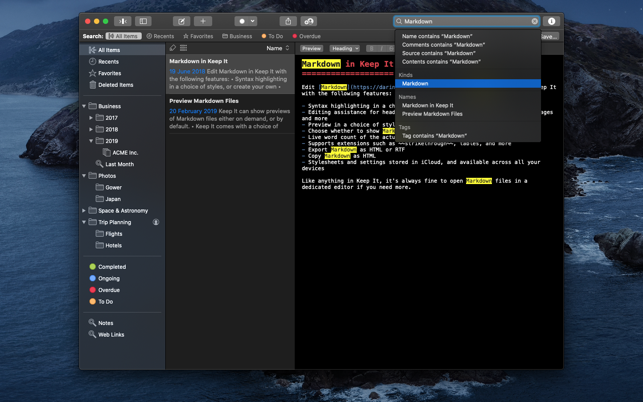
Task: Choose Markdown in Keep It name suggestion
Action: click(468, 105)
